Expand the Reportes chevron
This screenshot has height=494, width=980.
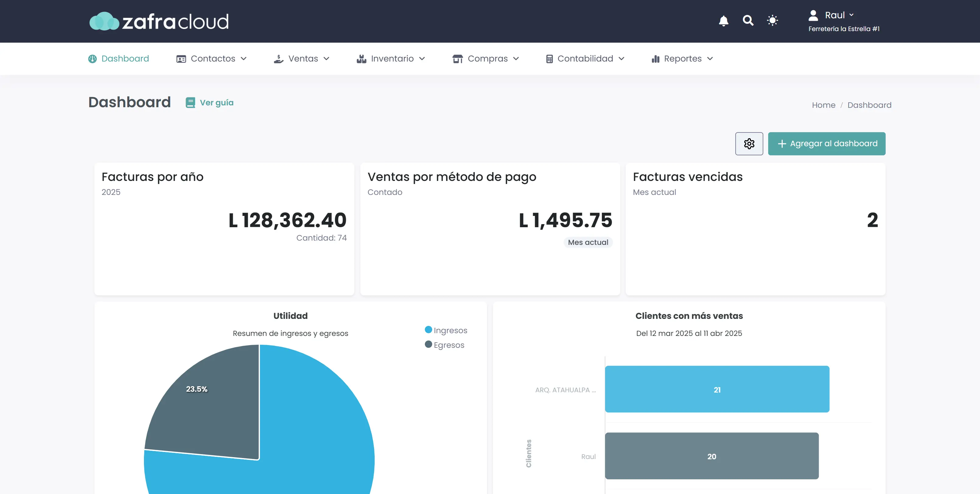point(710,58)
